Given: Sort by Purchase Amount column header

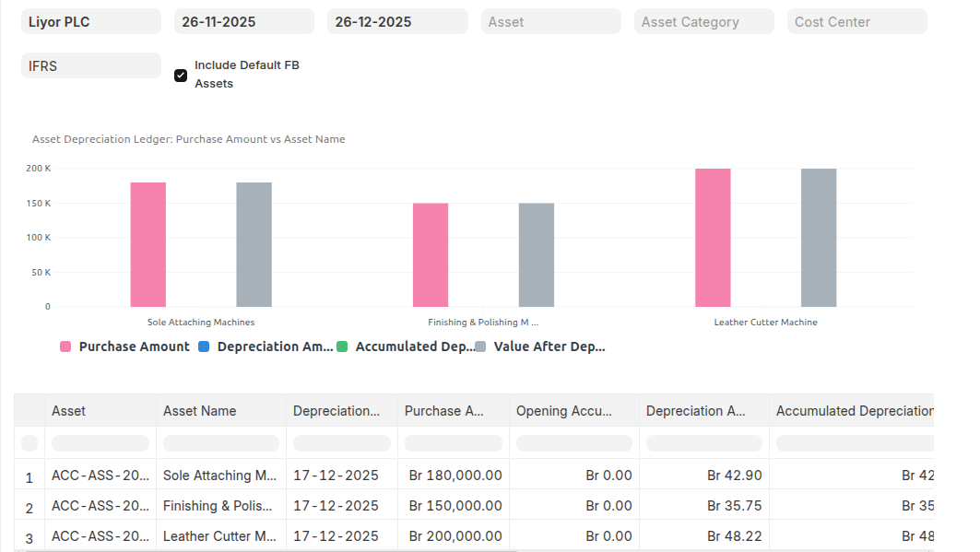Looking at the screenshot, I should coord(443,411).
